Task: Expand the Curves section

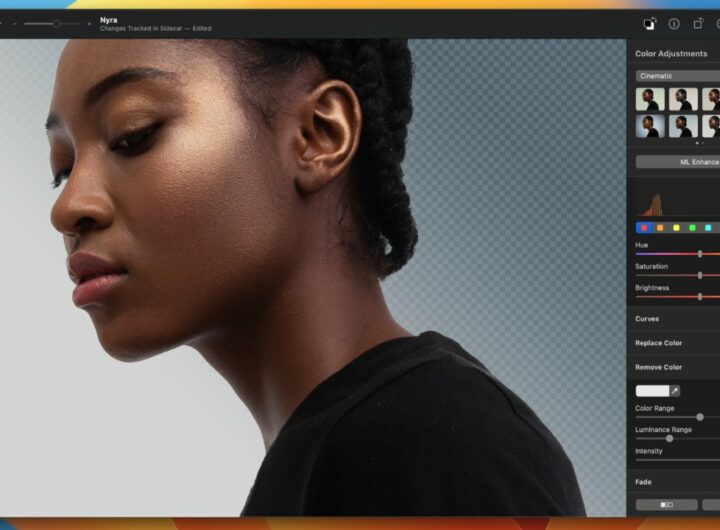Action: [647, 319]
